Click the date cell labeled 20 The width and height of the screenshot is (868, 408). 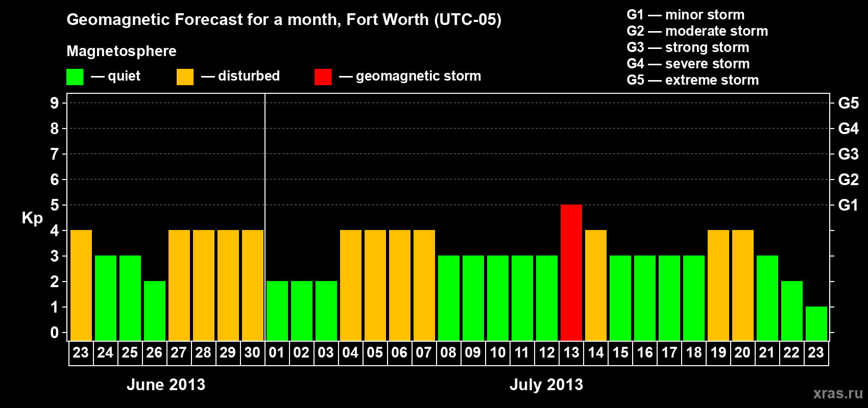743,353
